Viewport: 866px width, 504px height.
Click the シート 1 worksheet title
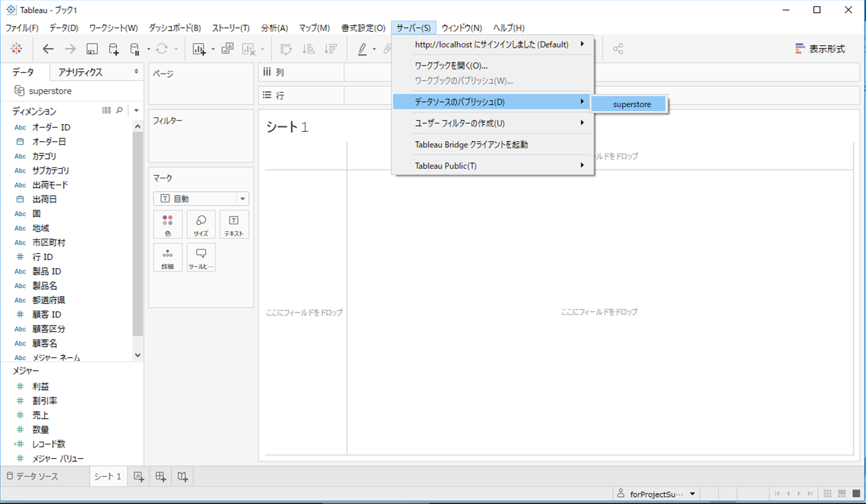287,127
